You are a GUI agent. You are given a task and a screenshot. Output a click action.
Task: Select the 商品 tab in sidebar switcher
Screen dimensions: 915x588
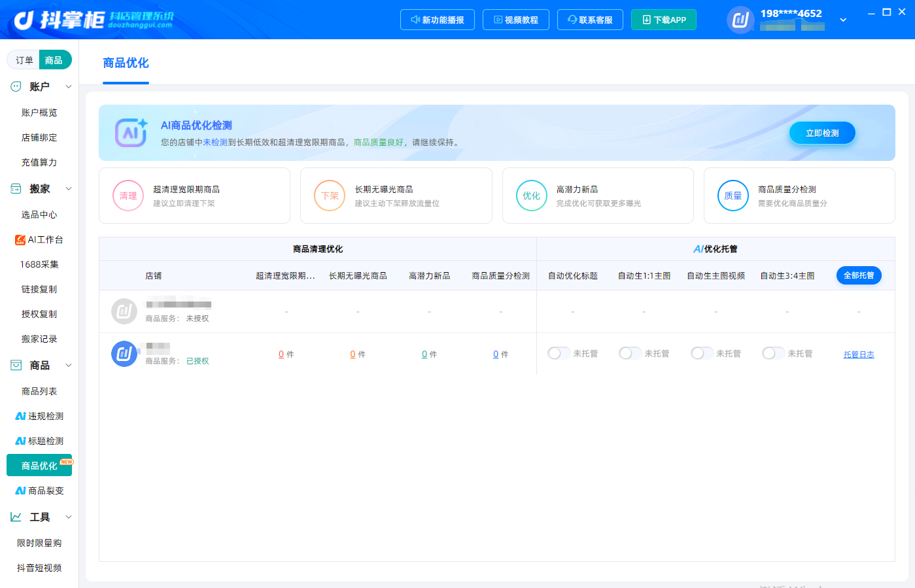click(x=54, y=60)
